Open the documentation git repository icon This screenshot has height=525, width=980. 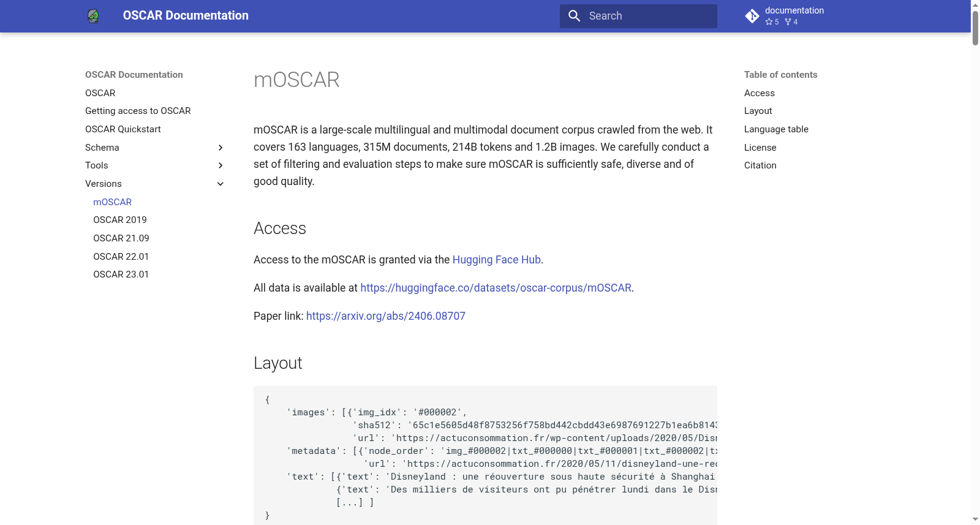pyautogui.click(x=752, y=16)
